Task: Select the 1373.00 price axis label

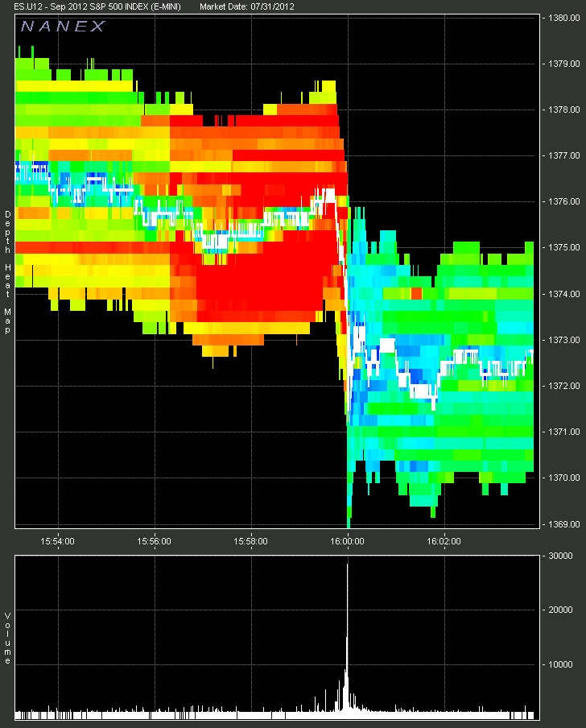Action: click(x=563, y=341)
